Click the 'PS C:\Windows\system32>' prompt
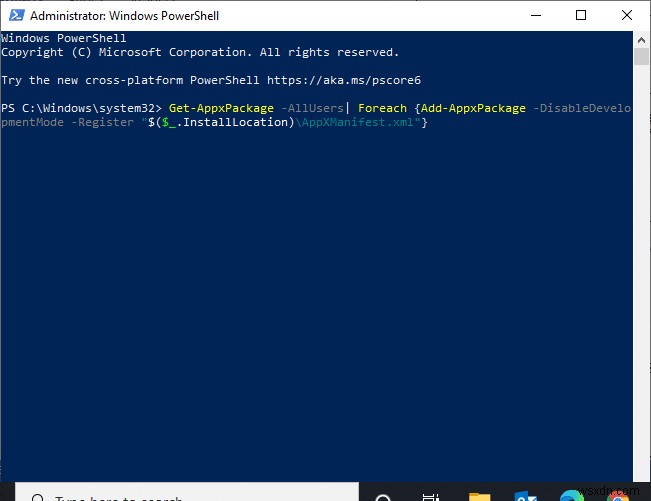Viewport: 651px width, 501px height. [x=81, y=108]
